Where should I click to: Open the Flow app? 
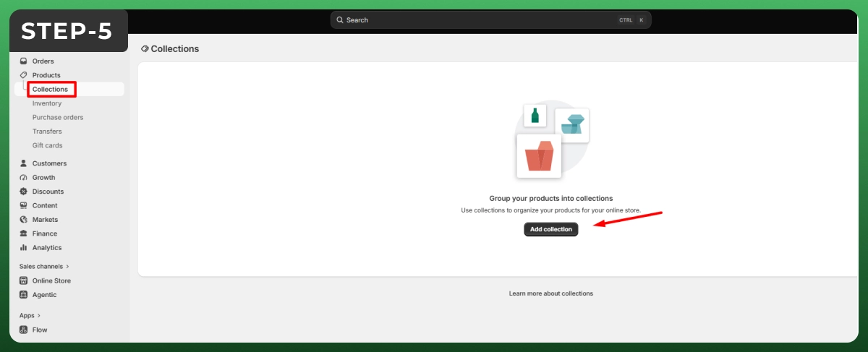[x=40, y=330]
